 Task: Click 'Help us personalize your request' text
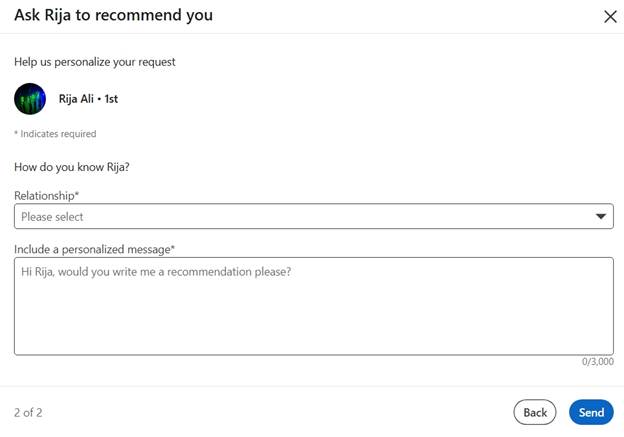[95, 62]
